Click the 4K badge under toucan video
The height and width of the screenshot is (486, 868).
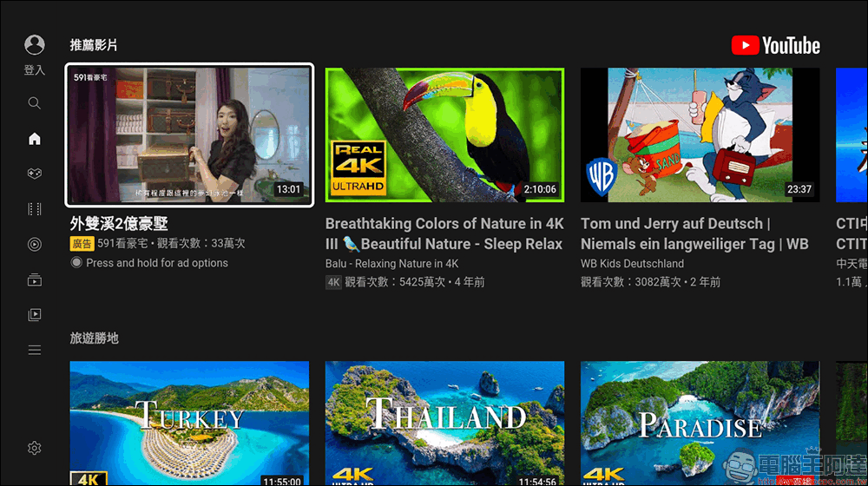(x=333, y=282)
